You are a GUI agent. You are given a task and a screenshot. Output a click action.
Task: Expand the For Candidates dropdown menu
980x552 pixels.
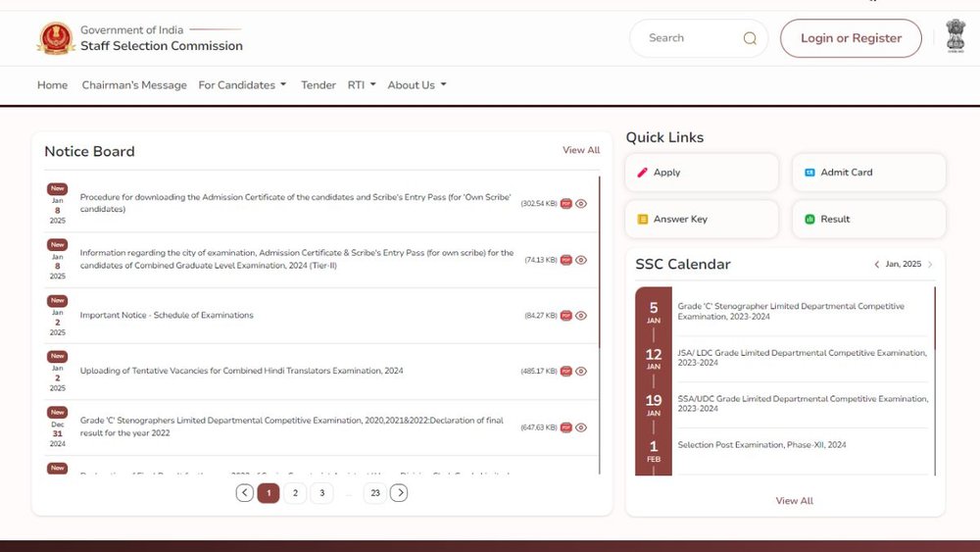[242, 85]
